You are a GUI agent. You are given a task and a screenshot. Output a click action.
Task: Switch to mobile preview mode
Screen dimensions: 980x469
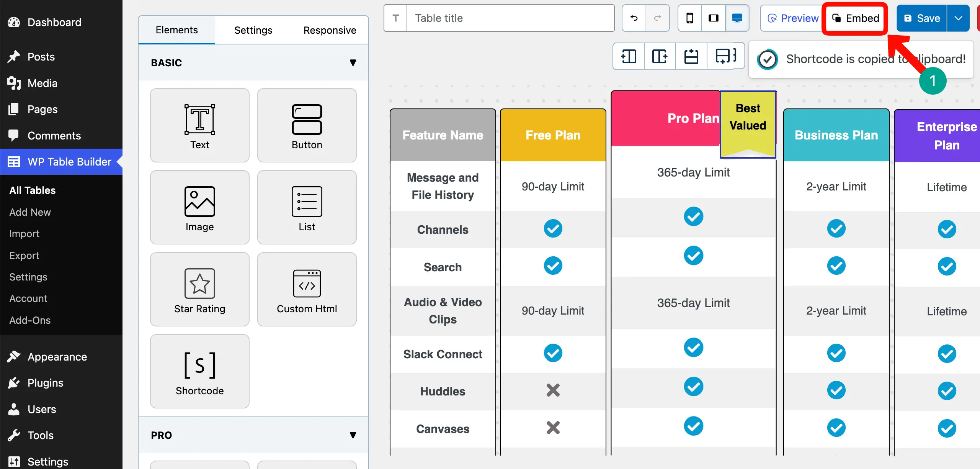point(690,18)
